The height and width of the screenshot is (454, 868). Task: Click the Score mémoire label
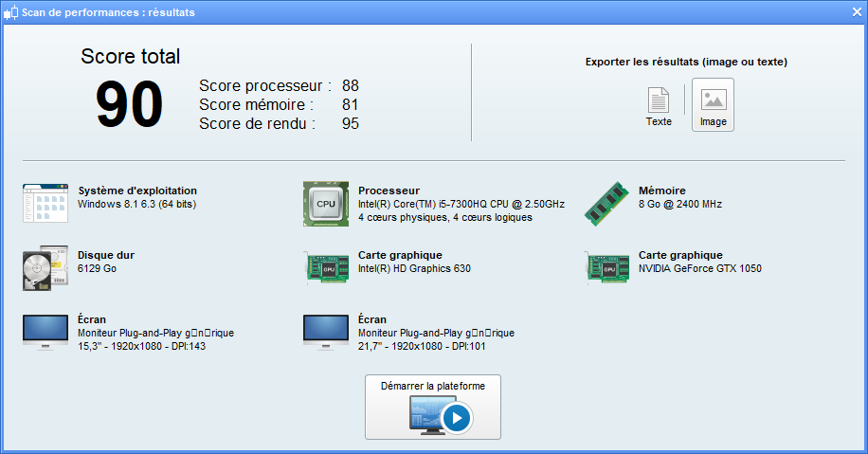point(256,104)
